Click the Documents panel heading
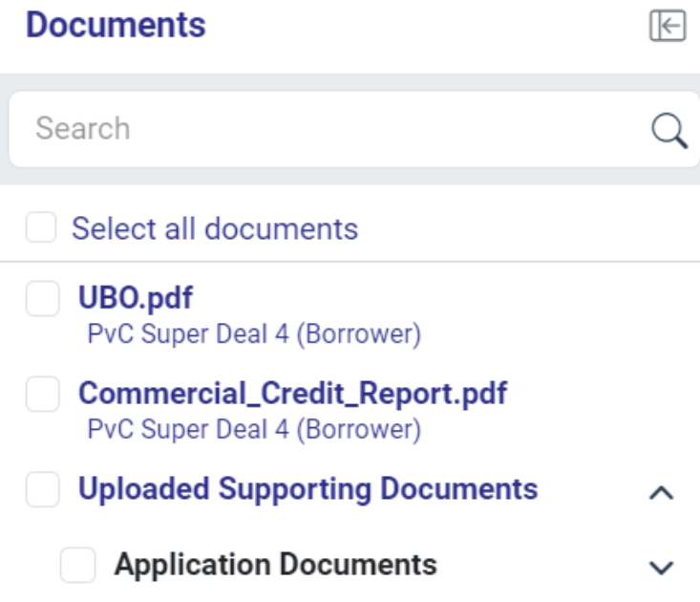Viewport: 700px width, 602px height. point(116,26)
